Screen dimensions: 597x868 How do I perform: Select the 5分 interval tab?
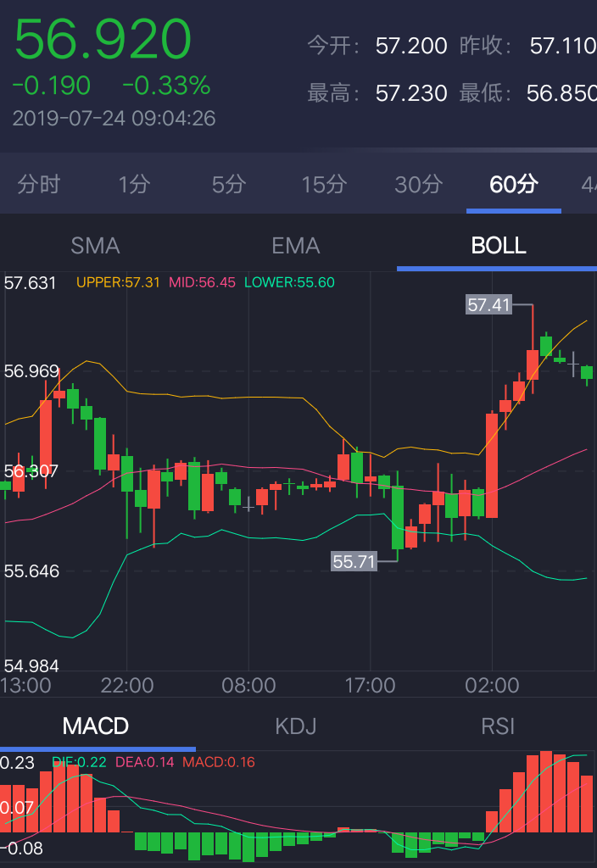(229, 184)
